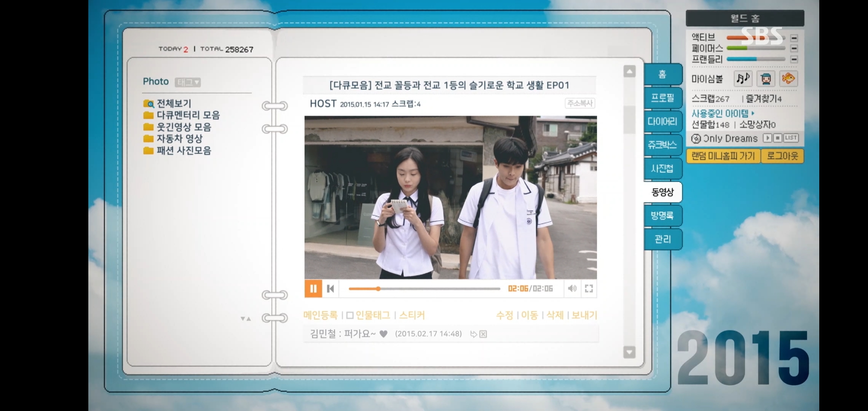
Task: Open the 태그 dropdown next to Photo
Action: click(188, 82)
